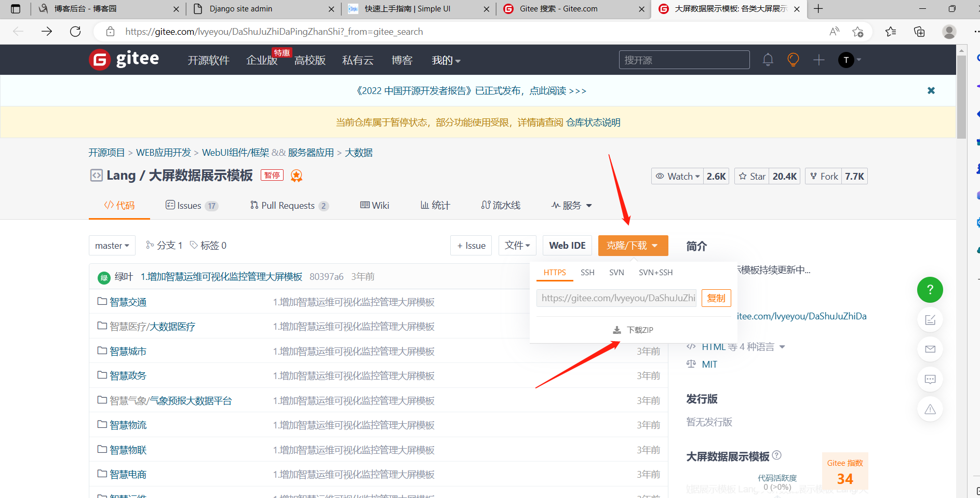
Task: Open the 智慧电商 folder
Action: pos(128,474)
